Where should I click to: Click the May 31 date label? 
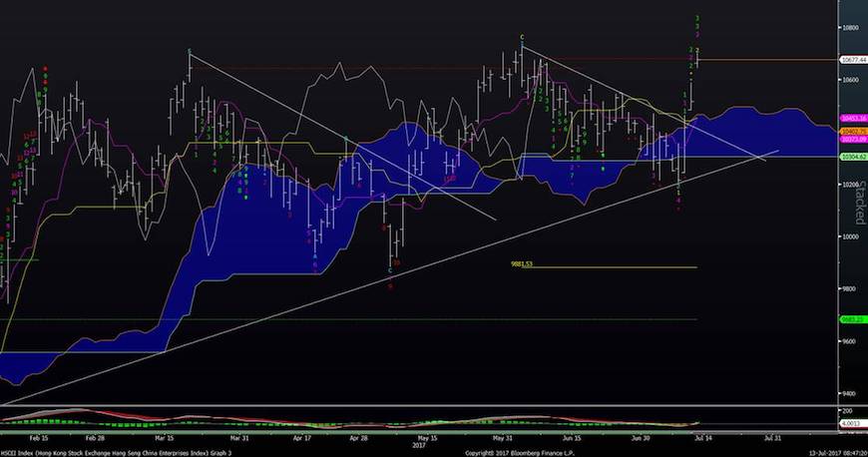tap(502, 437)
